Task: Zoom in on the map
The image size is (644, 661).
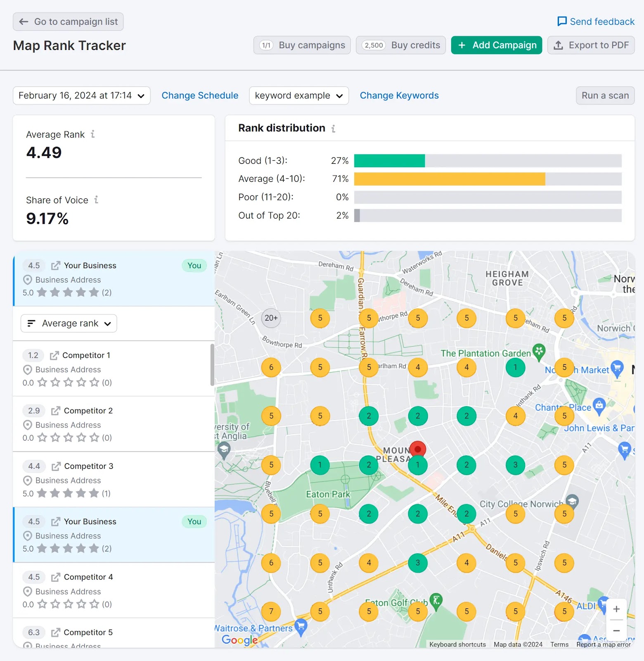Action: (616, 609)
